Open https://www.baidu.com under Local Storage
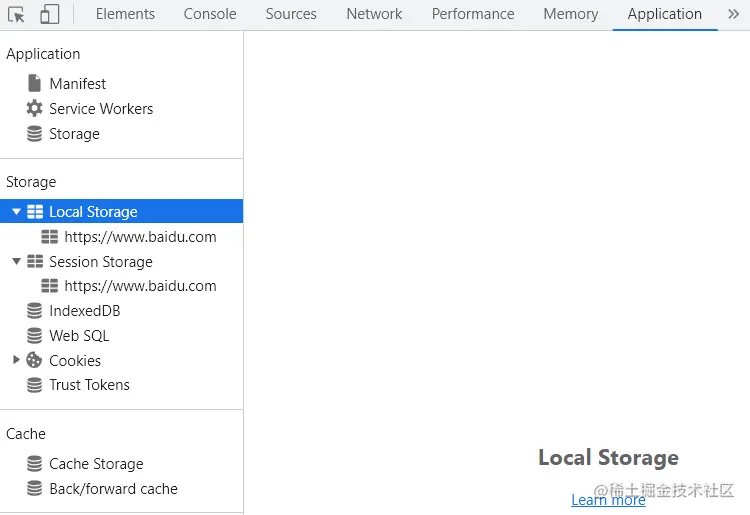 [x=140, y=237]
